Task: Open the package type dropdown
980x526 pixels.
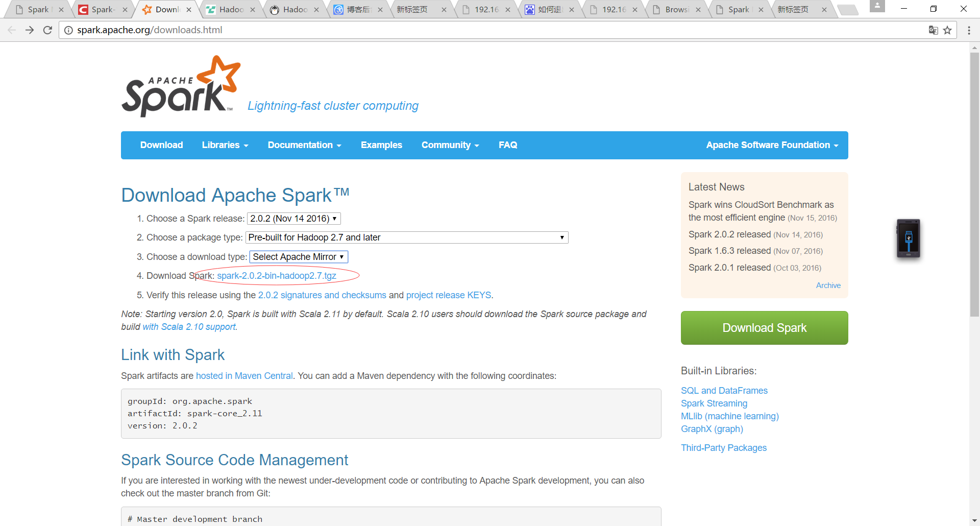Action: tap(406, 237)
